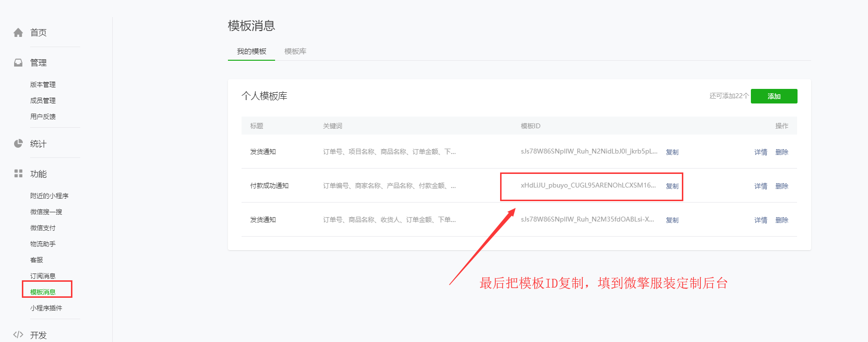Click the code icon beside 开发
This screenshot has height=342, width=868.
pos(18,335)
